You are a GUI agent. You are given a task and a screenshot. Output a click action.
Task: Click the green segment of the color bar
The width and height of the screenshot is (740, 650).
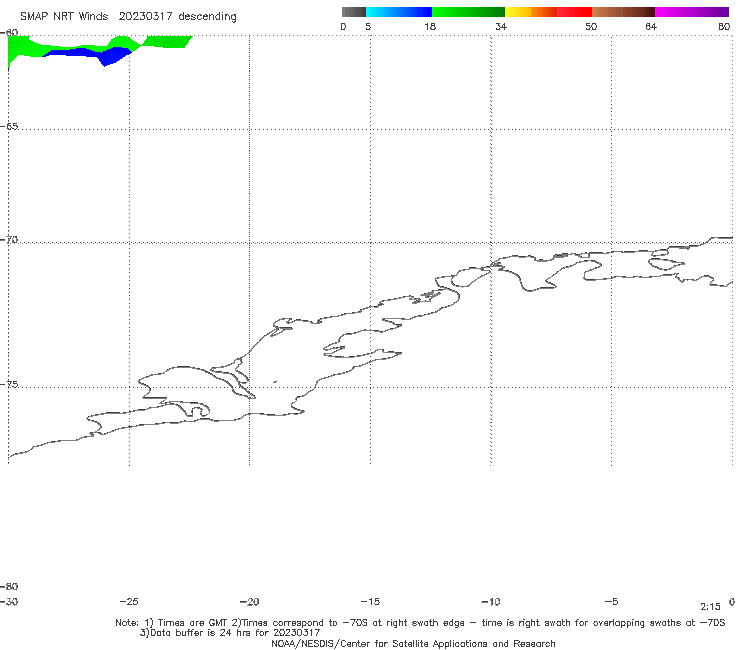(468, 12)
